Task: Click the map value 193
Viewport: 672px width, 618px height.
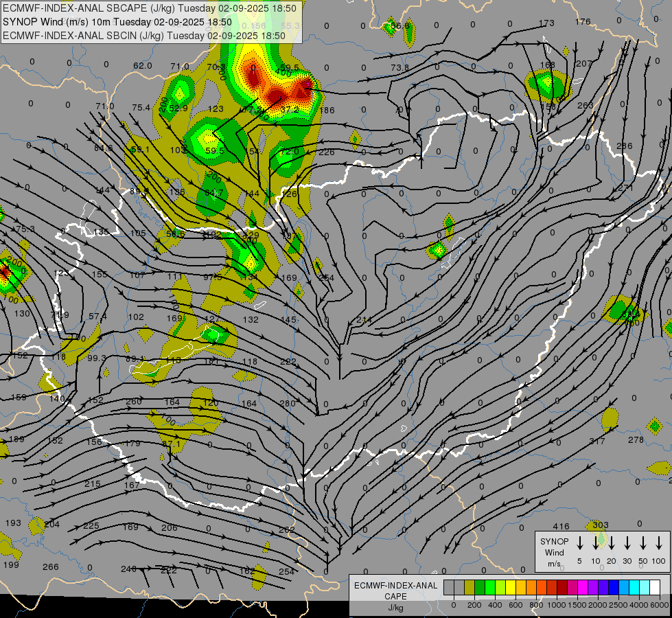Action: click(13, 523)
